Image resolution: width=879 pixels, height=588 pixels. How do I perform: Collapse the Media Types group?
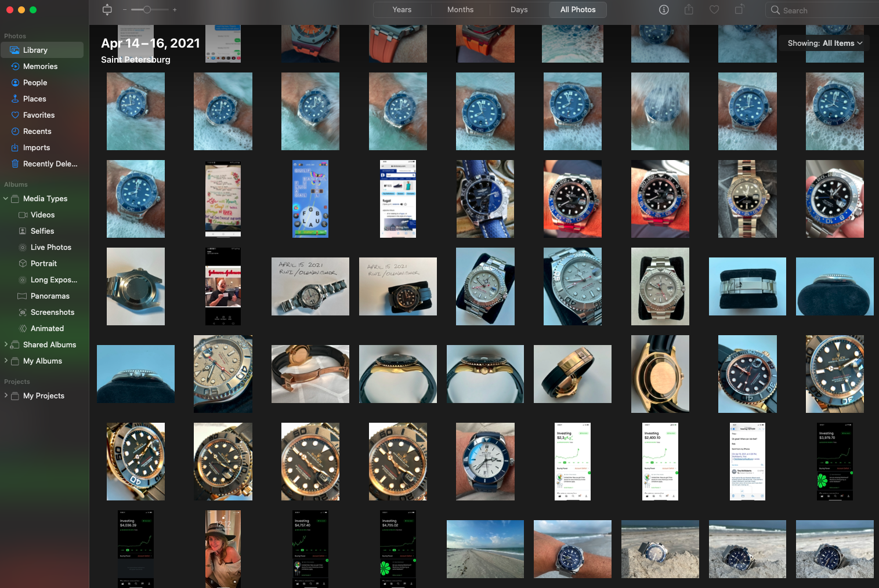point(6,199)
